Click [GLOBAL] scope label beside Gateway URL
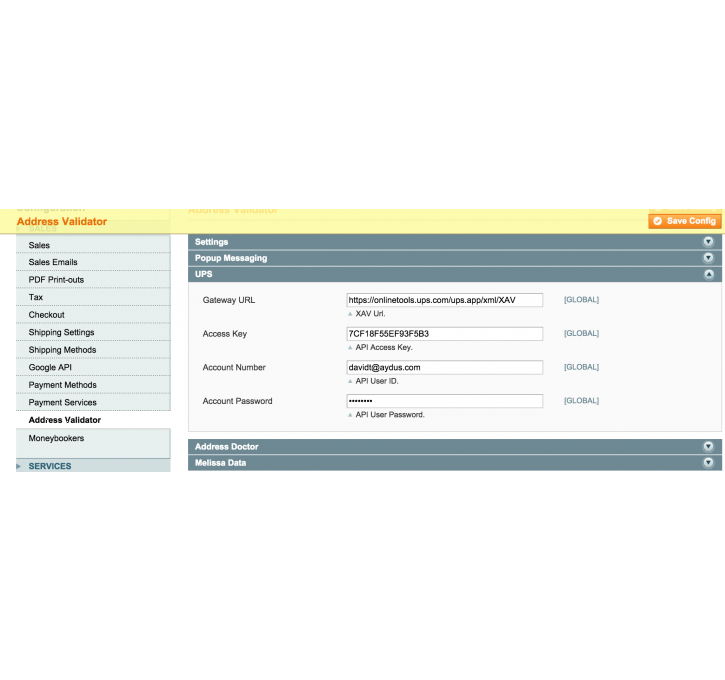The width and height of the screenshot is (725, 680). coord(581,300)
